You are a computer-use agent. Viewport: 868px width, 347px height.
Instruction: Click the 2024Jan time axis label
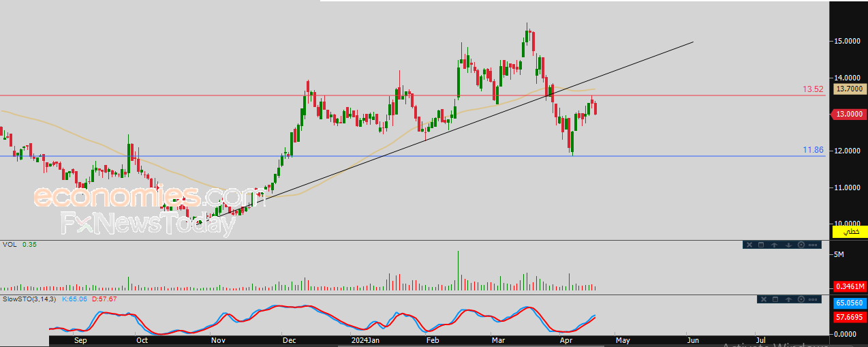pyautogui.click(x=367, y=340)
